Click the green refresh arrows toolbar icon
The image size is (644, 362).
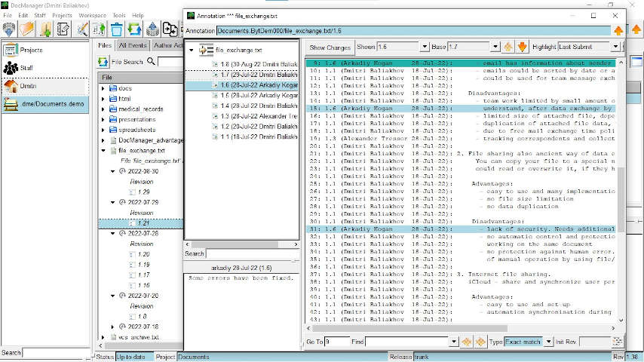click(x=135, y=29)
